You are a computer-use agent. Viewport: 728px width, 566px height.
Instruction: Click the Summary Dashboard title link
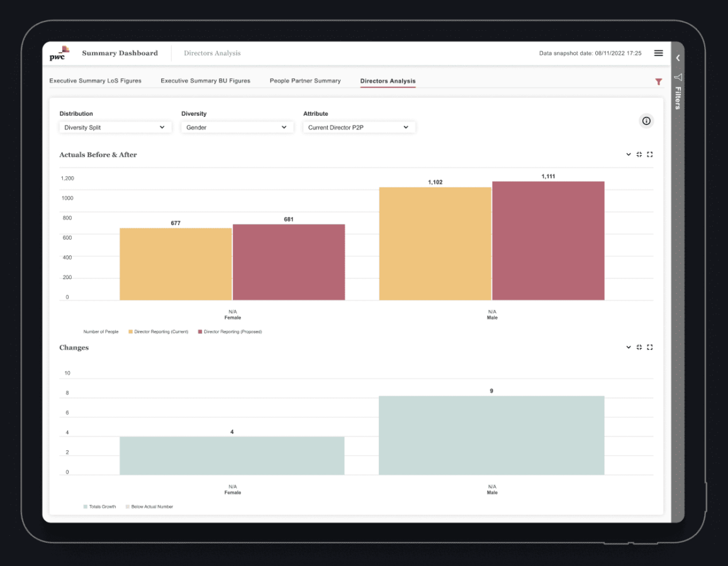click(x=120, y=53)
